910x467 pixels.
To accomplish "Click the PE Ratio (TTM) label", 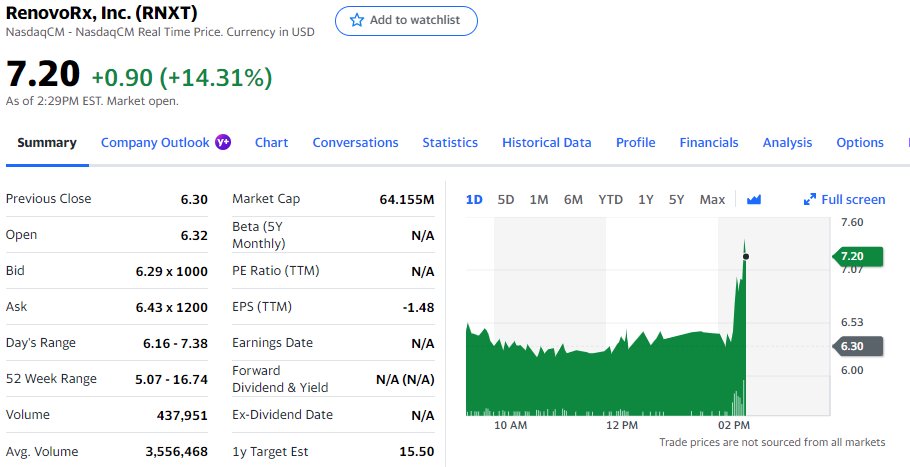I will pyautogui.click(x=276, y=271).
